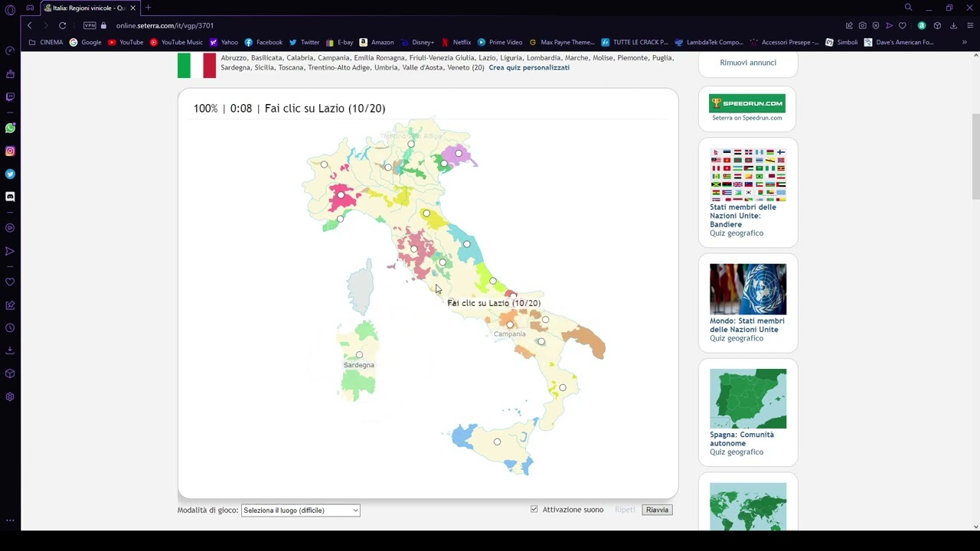Toggle the Attivazione suono checkbox
Viewport: 980px width, 551px height.
[x=534, y=510]
